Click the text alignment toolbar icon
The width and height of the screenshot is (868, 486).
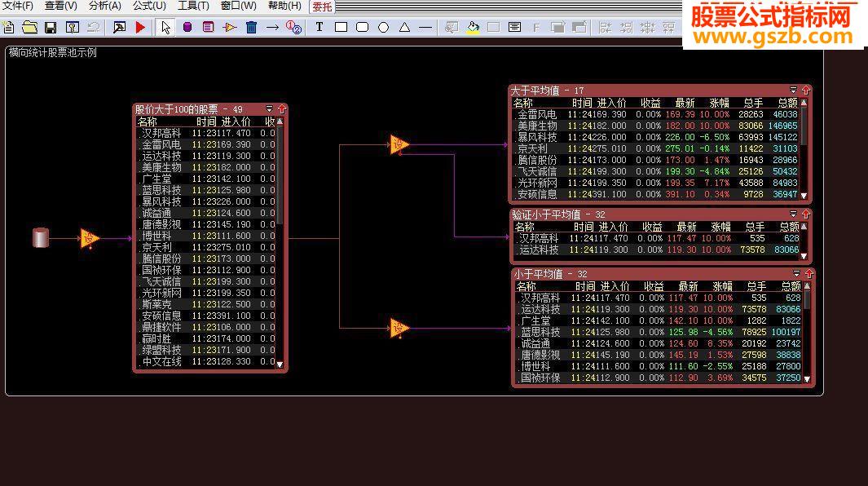(515, 27)
